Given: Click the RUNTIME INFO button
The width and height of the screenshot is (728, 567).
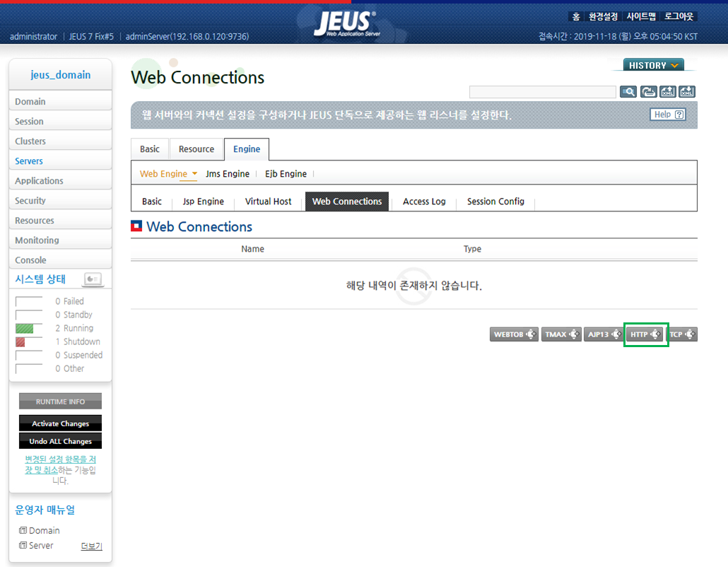Looking at the screenshot, I should [x=60, y=402].
